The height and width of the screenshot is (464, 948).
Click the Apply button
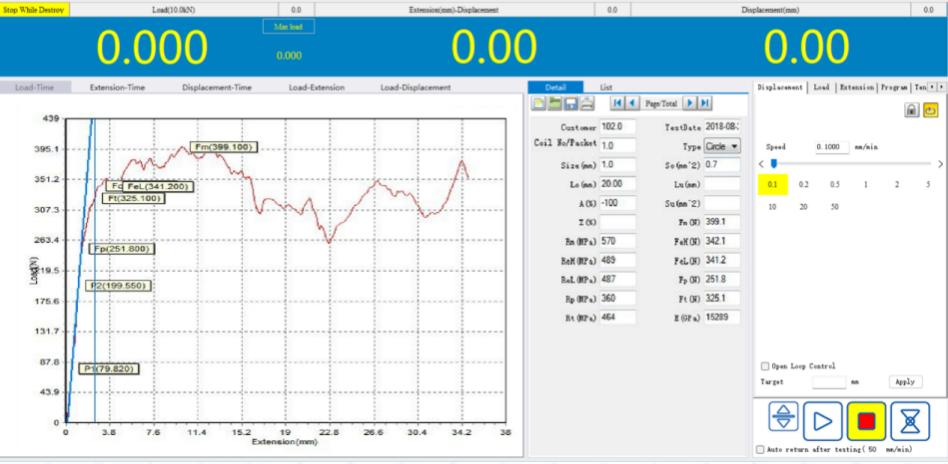tap(904, 382)
